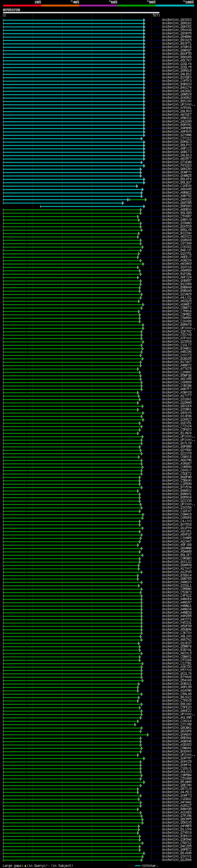Click the purple ~60% legend segment

click(98, 6)
